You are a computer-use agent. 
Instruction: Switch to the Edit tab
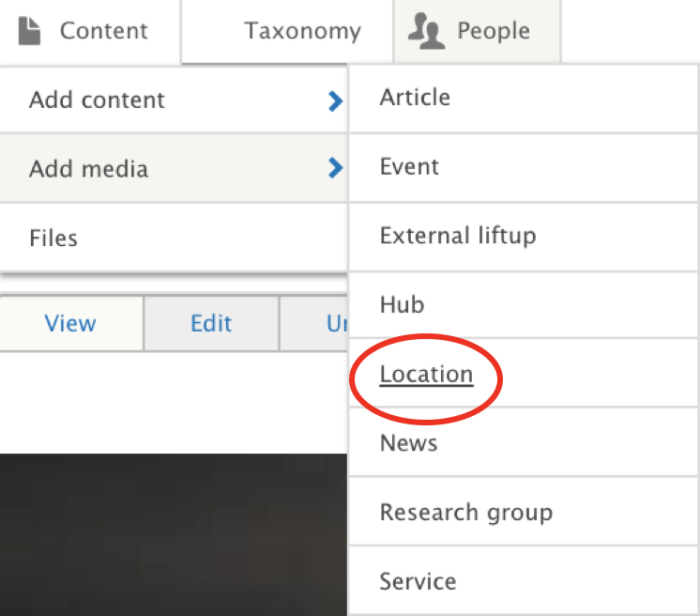(x=211, y=323)
